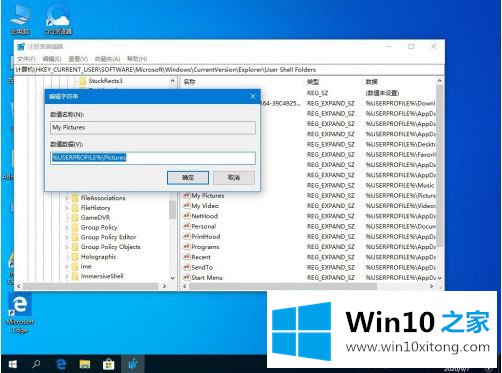Expand the Group Policy Objects node
This screenshot has width=502, height=373.
[x=67, y=247]
